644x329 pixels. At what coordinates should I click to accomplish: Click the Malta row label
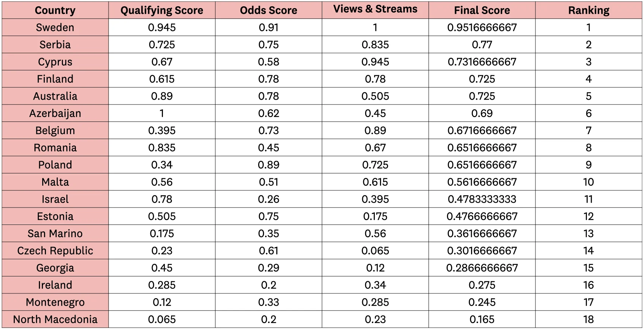[55, 182]
